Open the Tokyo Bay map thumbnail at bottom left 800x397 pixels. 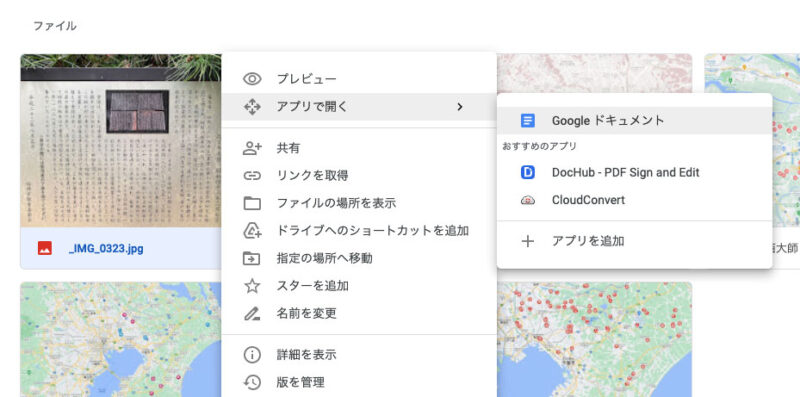[x=121, y=339]
